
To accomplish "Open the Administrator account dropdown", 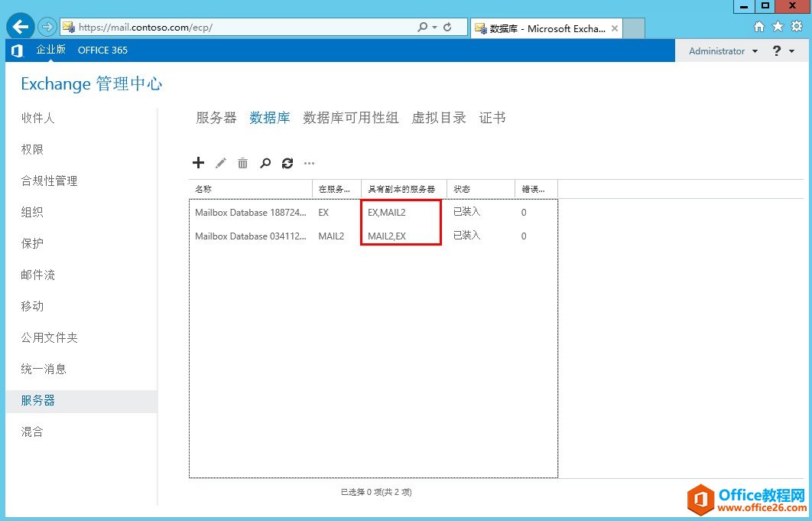I will (x=719, y=50).
